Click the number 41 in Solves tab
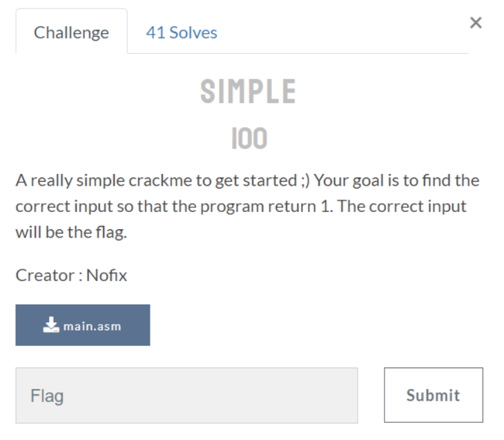504x440 pixels. (155, 32)
